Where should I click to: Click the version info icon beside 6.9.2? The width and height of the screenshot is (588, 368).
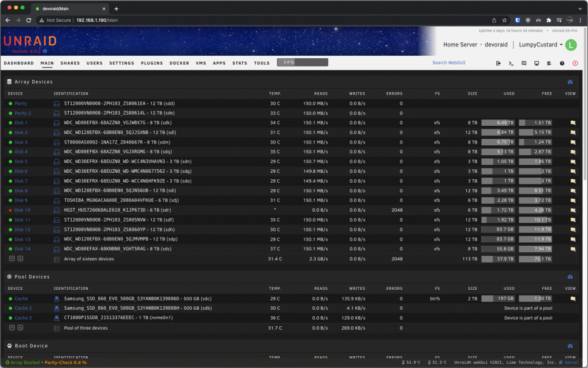point(45,51)
